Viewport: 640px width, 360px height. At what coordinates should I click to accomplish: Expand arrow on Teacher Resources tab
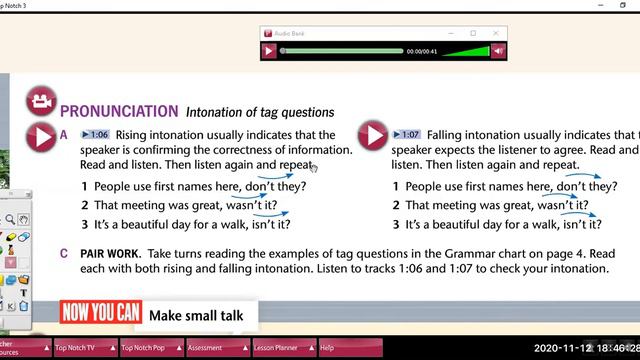click(x=47, y=348)
